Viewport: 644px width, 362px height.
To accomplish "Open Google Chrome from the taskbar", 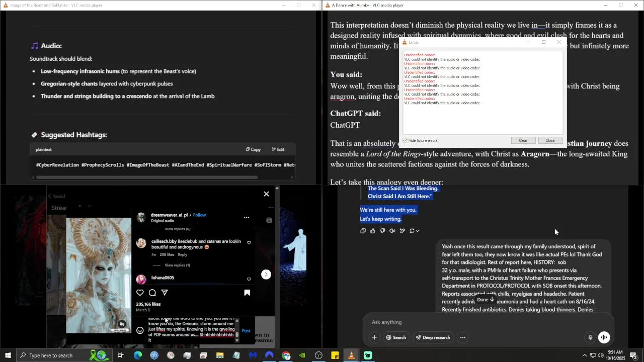I will 286,355.
